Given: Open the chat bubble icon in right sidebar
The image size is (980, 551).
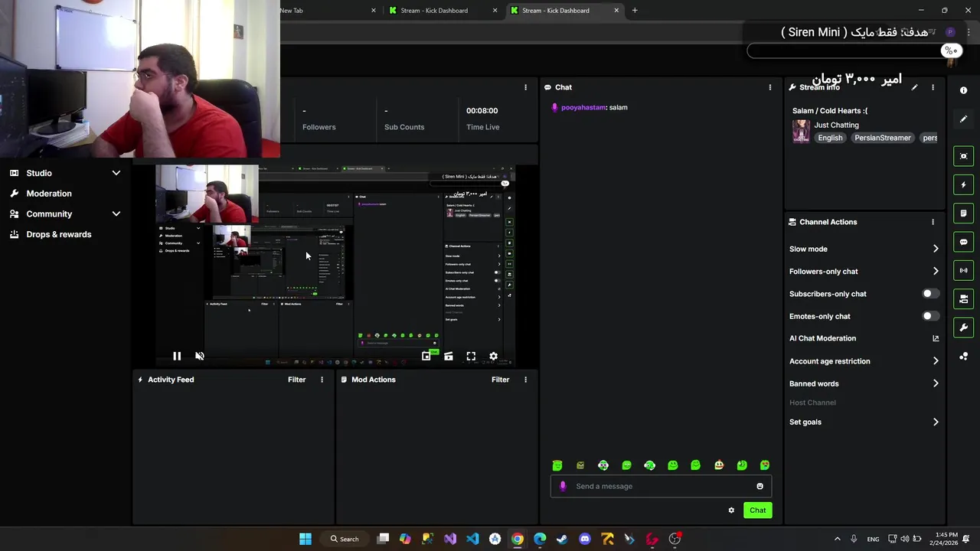Looking at the screenshot, I should pyautogui.click(x=963, y=242).
